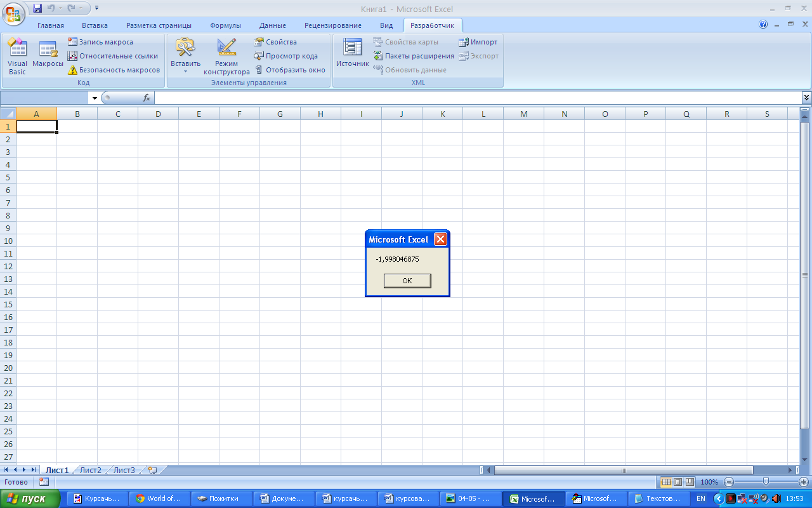This screenshot has height=508, width=812.
Task: Open the Name Box dropdown arrow
Action: pos(95,98)
